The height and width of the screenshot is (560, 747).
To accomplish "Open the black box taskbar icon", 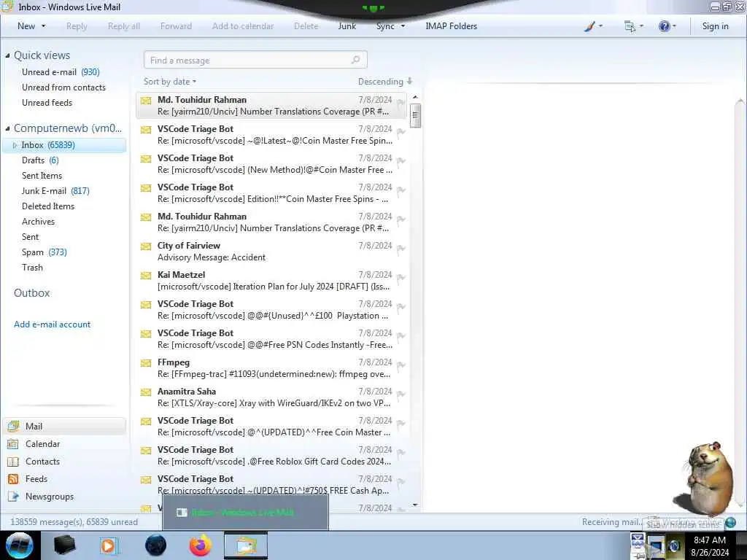I will (x=64, y=545).
